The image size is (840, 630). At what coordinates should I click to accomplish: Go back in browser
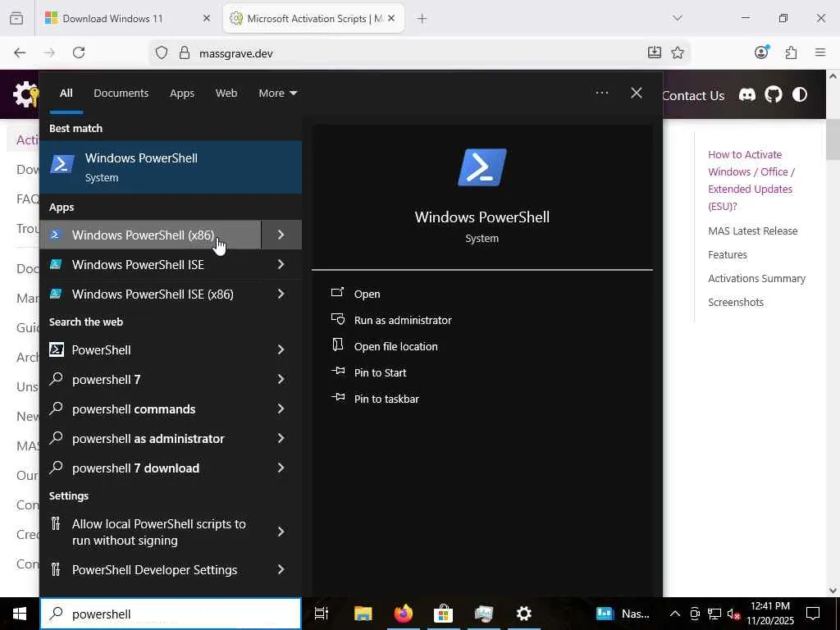coord(20,52)
